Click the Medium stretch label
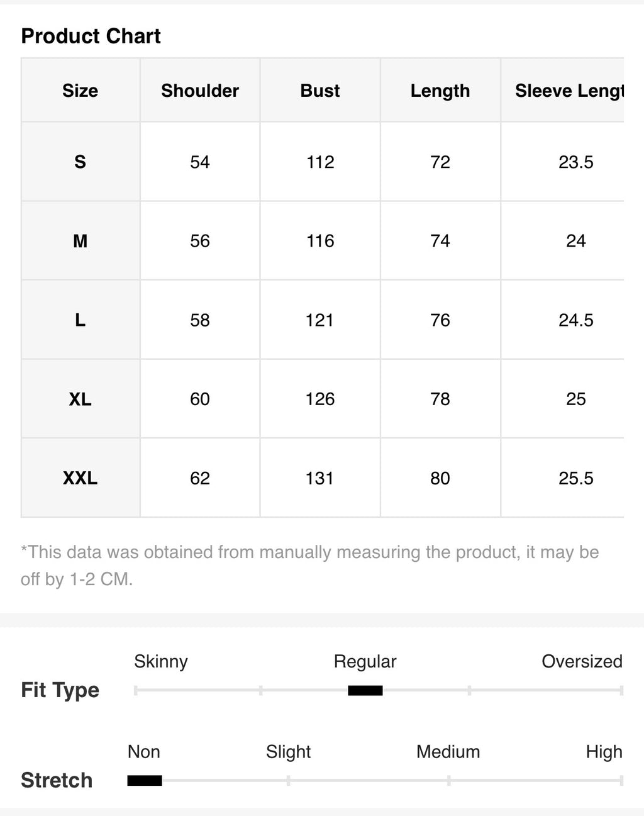The height and width of the screenshot is (816, 644). 448,752
